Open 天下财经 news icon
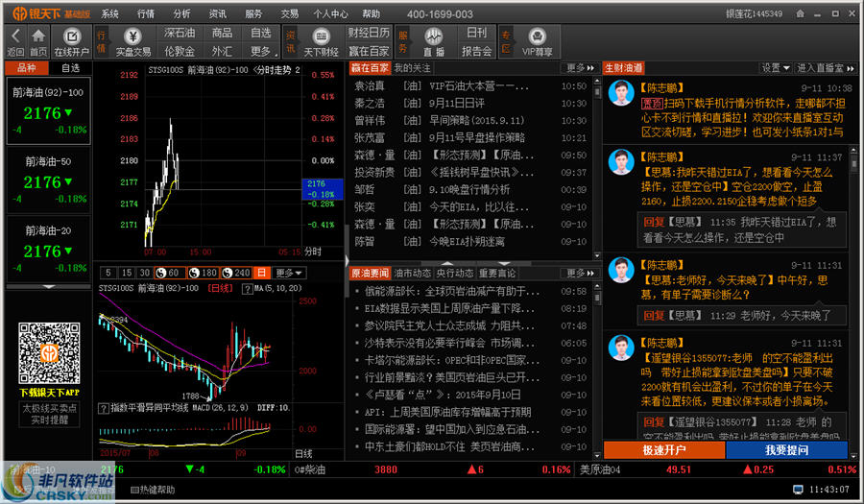Image resolution: width=864 pixels, height=504 pixels. pos(321,36)
